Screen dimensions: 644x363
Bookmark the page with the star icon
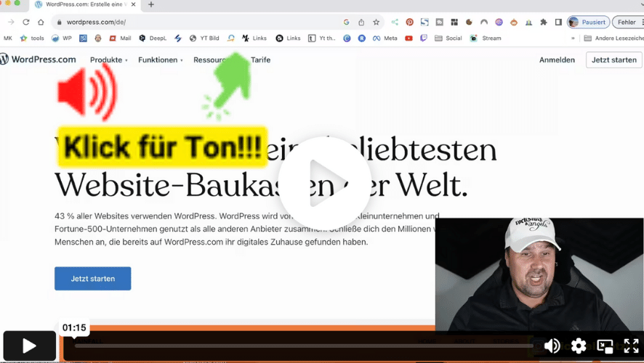(x=377, y=23)
